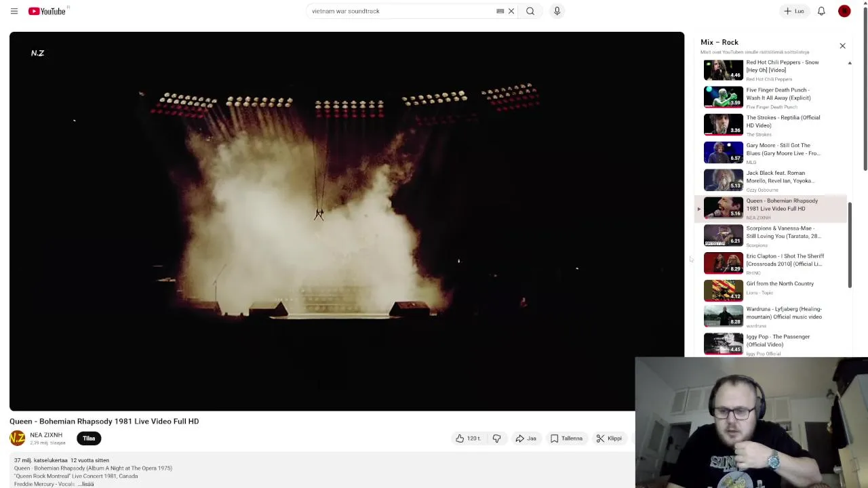Subscribe with the Tilaa button
This screenshot has width=868, height=488.
point(89,439)
